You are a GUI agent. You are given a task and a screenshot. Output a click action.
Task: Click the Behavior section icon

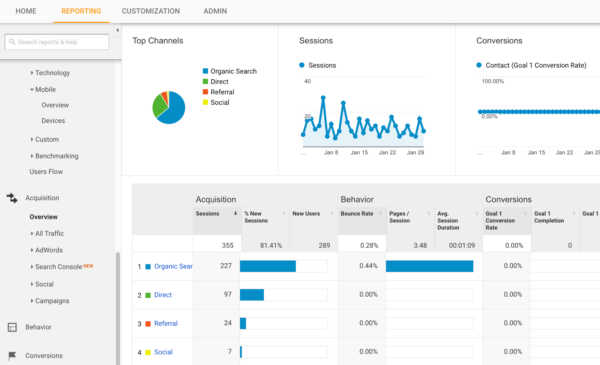click(x=12, y=327)
